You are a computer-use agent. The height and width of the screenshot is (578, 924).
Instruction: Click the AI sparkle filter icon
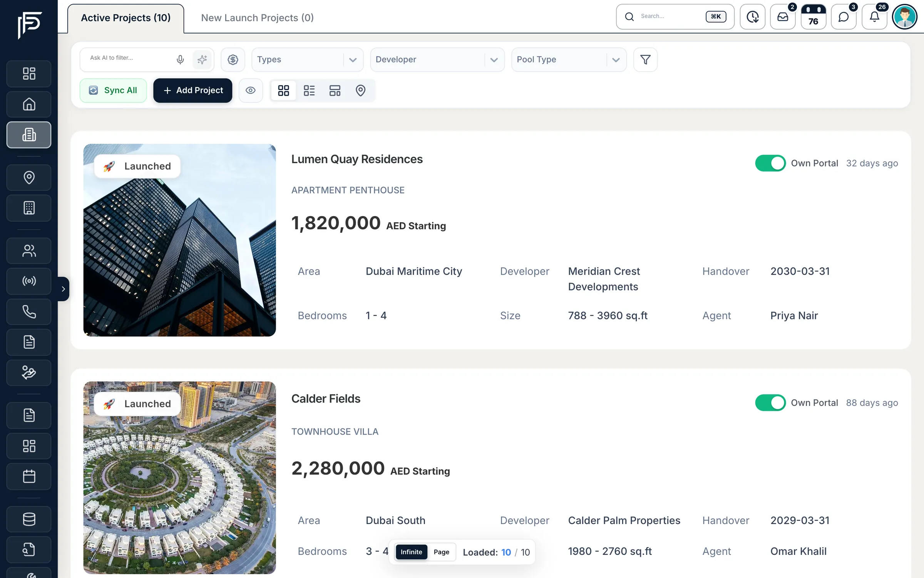[202, 59]
